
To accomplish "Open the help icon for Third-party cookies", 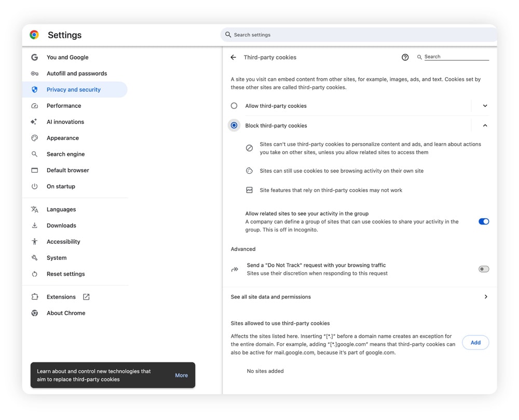I will (405, 57).
